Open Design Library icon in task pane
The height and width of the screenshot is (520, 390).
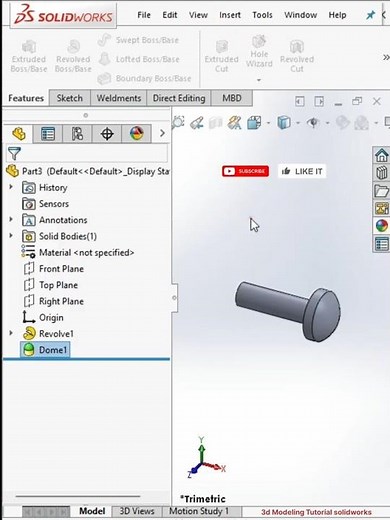(x=382, y=173)
